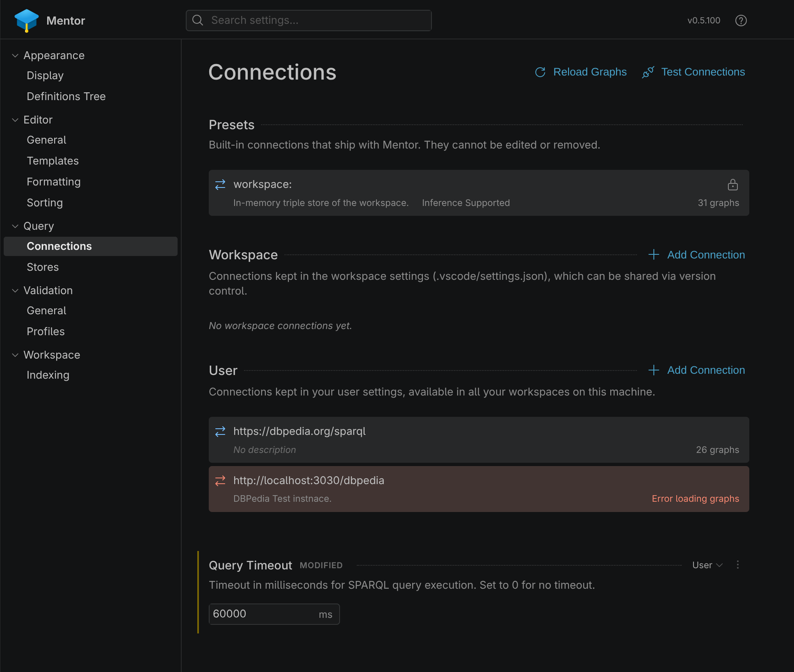This screenshot has width=794, height=672.
Task: Click 'Error loading graphs' message
Action: (696, 498)
